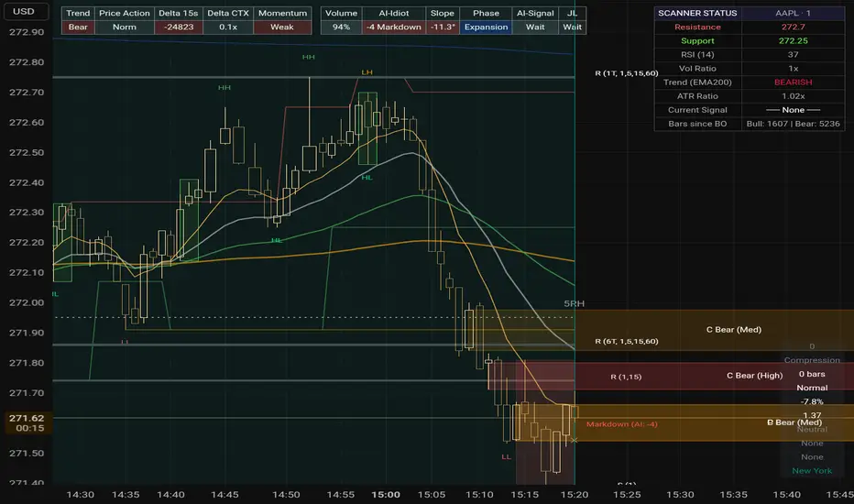Select the Weak momentum value
The width and height of the screenshot is (854, 504).
[x=282, y=27]
